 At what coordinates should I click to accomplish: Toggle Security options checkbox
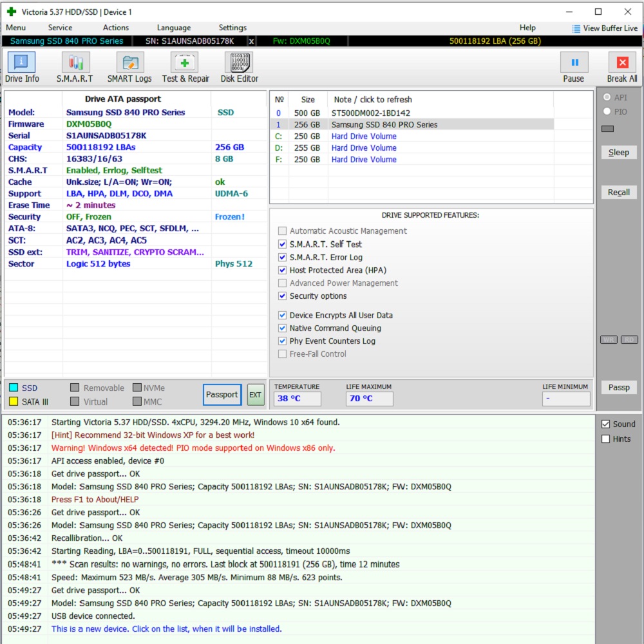282,296
